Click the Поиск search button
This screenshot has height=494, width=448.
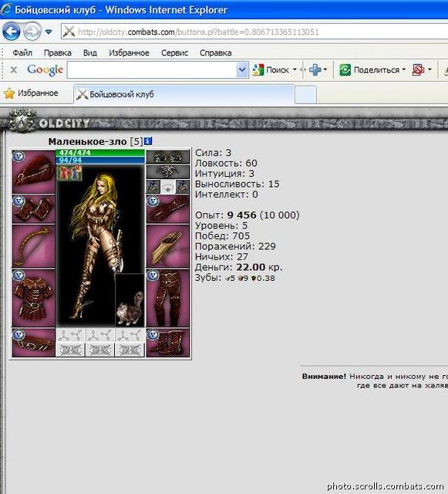tap(271, 69)
